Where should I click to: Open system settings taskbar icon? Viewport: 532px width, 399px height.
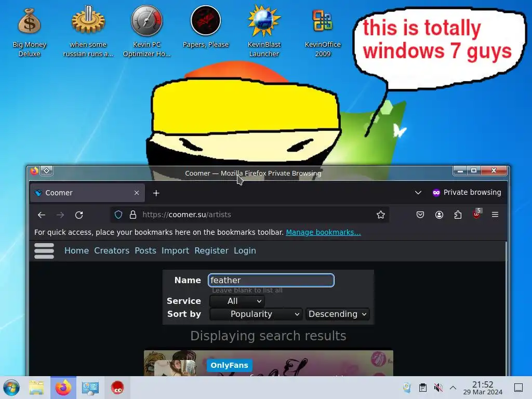(90, 388)
